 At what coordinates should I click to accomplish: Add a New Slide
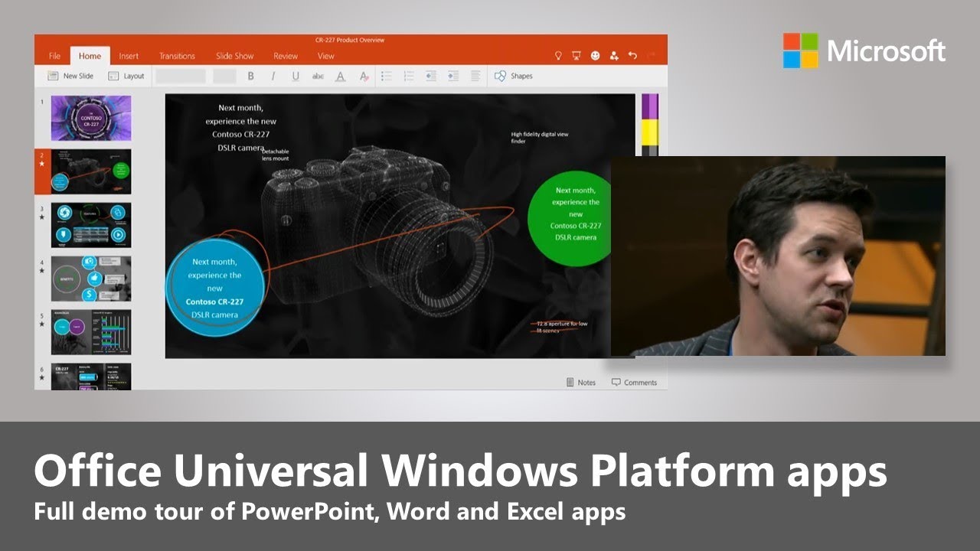70,76
